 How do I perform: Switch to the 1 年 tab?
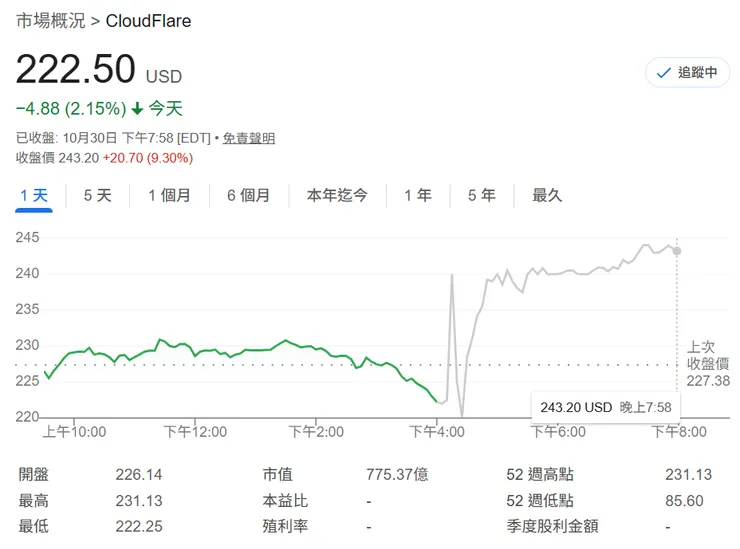pos(418,195)
